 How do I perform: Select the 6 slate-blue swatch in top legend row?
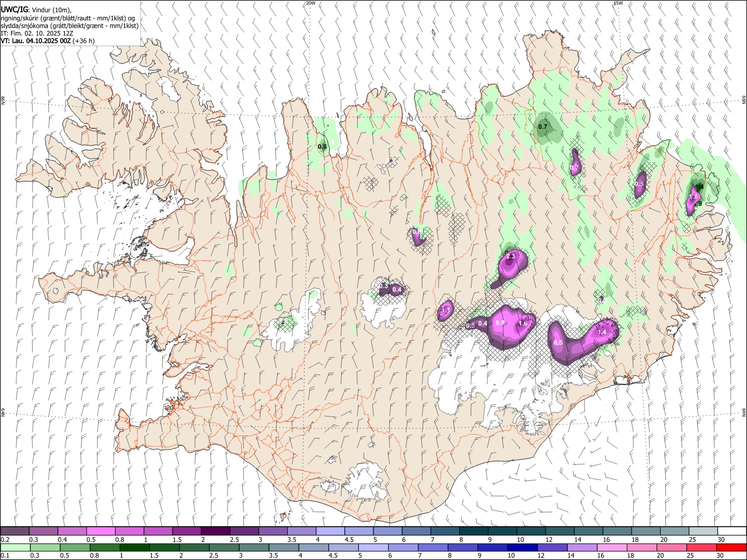(x=416, y=531)
